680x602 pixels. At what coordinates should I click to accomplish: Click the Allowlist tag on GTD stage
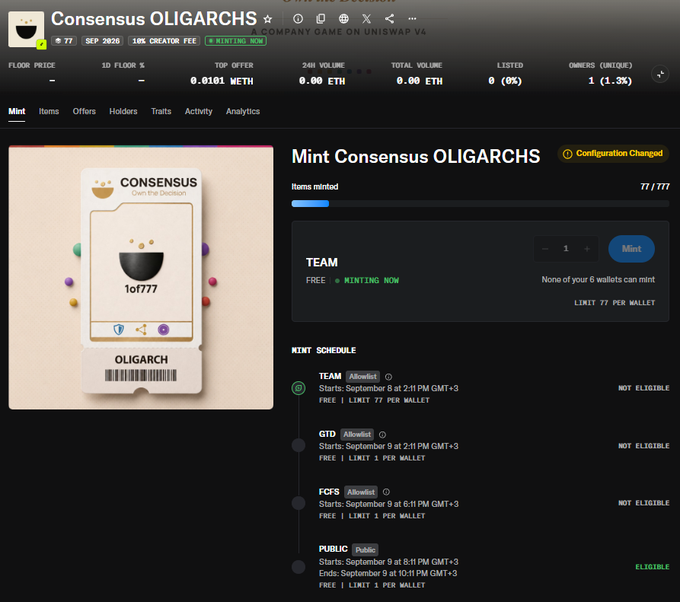pos(357,434)
